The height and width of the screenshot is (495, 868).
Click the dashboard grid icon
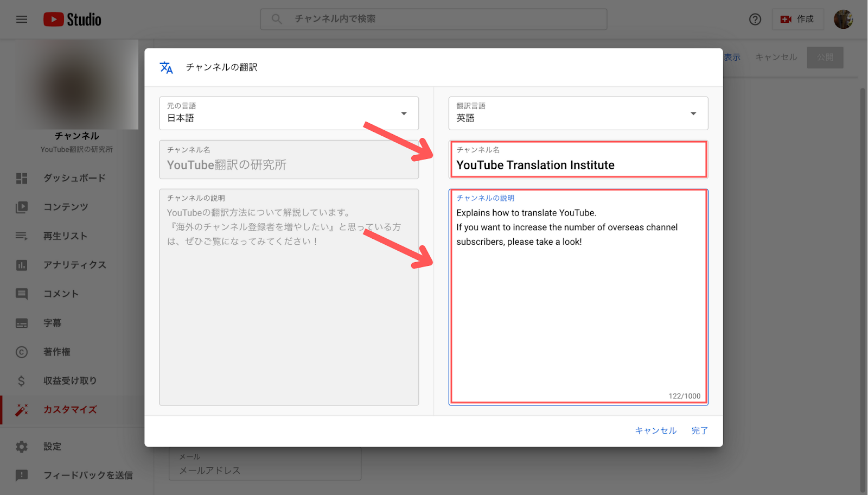pos(22,178)
